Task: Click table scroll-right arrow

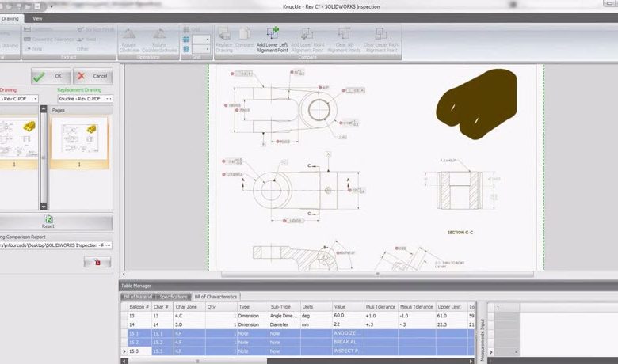Action: point(471,361)
